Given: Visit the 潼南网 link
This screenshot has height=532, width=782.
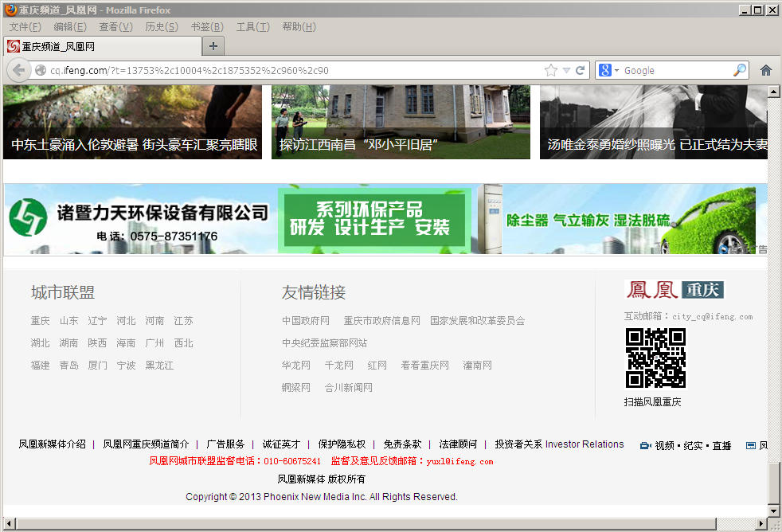Looking at the screenshot, I should [x=477, y=366].
